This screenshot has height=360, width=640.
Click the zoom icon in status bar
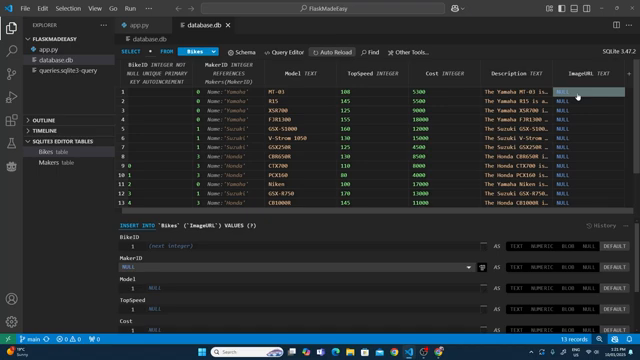point(599,339)
